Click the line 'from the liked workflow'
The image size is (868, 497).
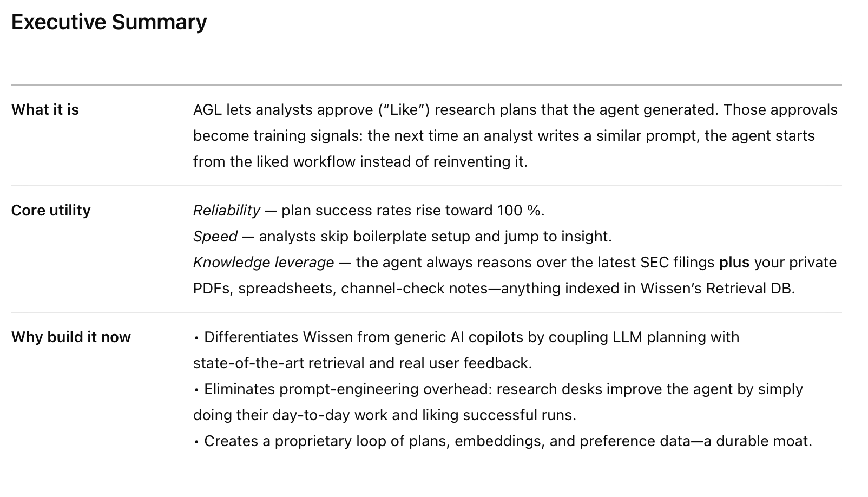(274, 162)
